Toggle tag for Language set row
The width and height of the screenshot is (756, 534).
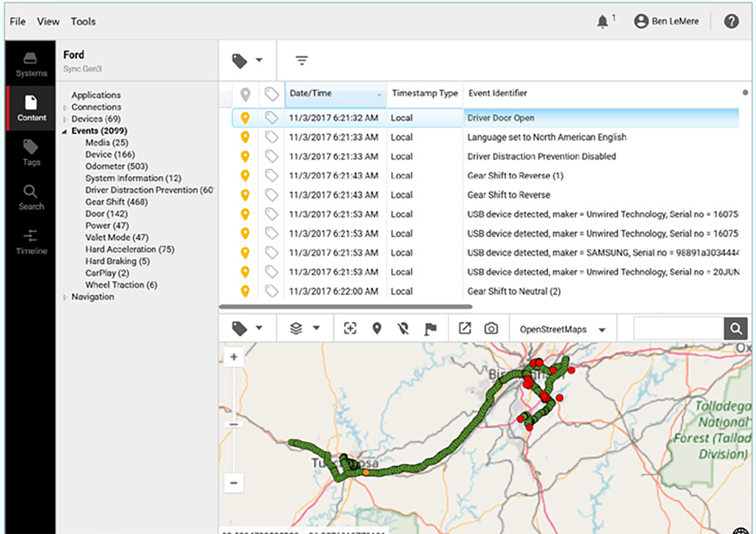coord(272,137)
